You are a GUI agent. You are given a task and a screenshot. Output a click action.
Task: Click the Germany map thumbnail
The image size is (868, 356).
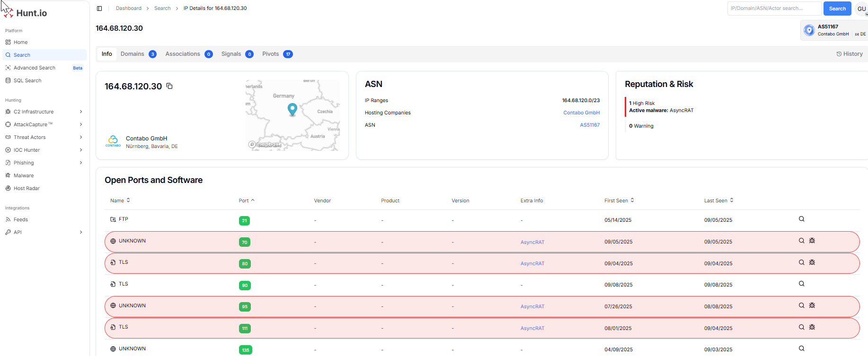coord(292,115)
